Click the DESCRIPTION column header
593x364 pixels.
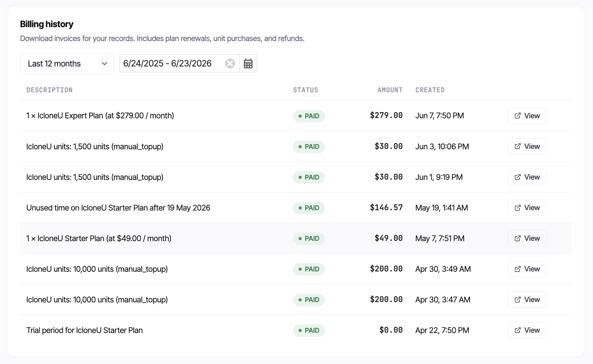[49, 90]
